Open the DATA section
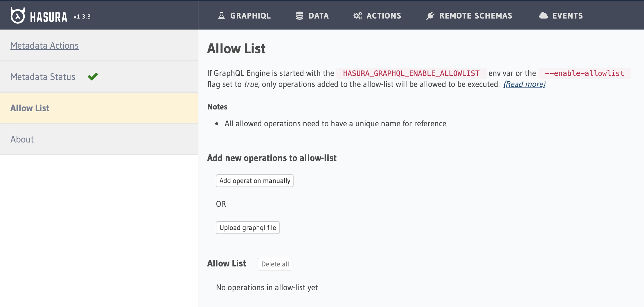644x307 pixels. tap(319, 15)
